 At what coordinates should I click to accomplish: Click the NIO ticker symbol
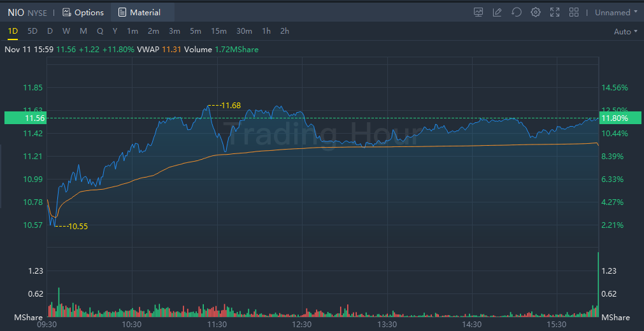(16, 13)
